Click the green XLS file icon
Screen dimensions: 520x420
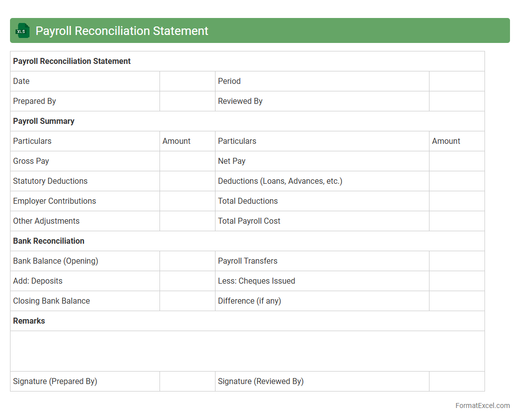click(22, 31)
